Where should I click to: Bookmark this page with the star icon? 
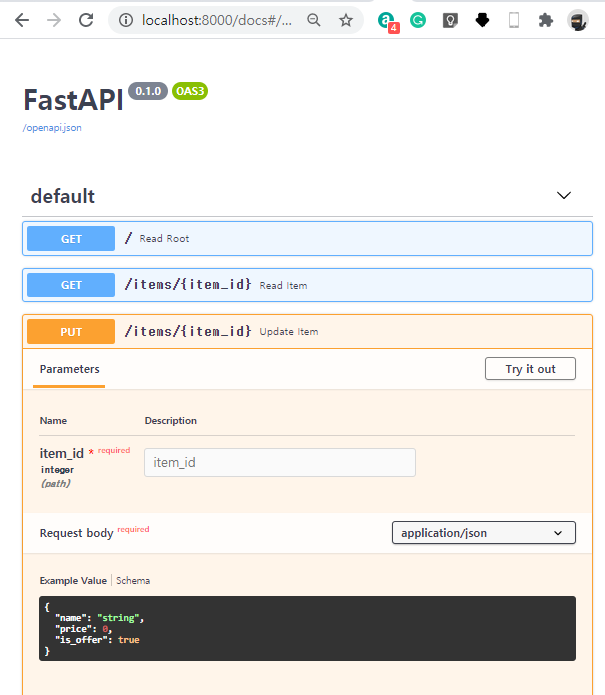pos(346,20)
